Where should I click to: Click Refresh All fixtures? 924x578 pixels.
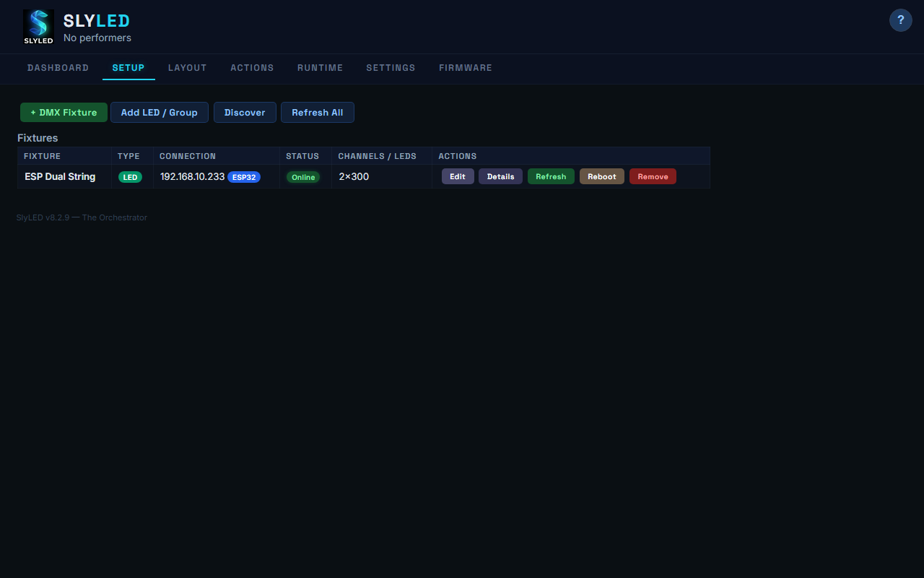pyautogui.click(x=318, y=112)
